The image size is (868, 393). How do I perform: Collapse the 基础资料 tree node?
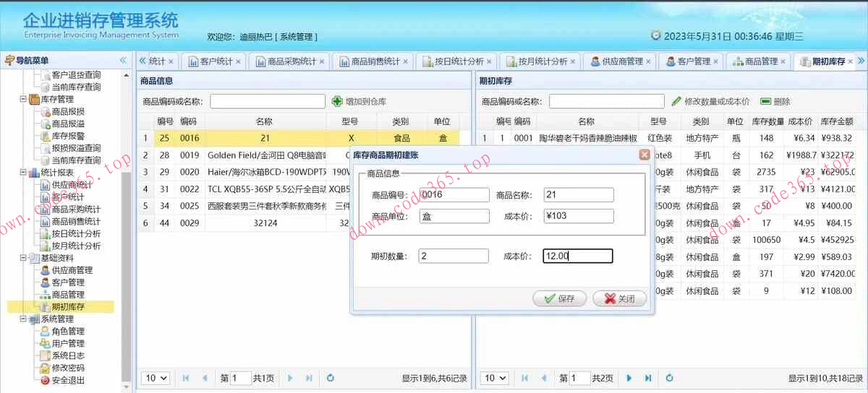[x=23, y=258]
